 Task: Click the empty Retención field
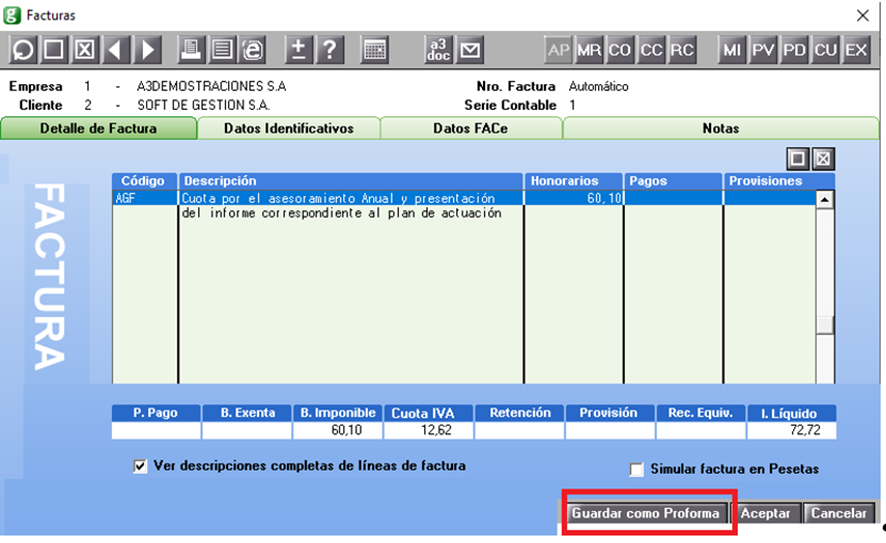(520, 431)
